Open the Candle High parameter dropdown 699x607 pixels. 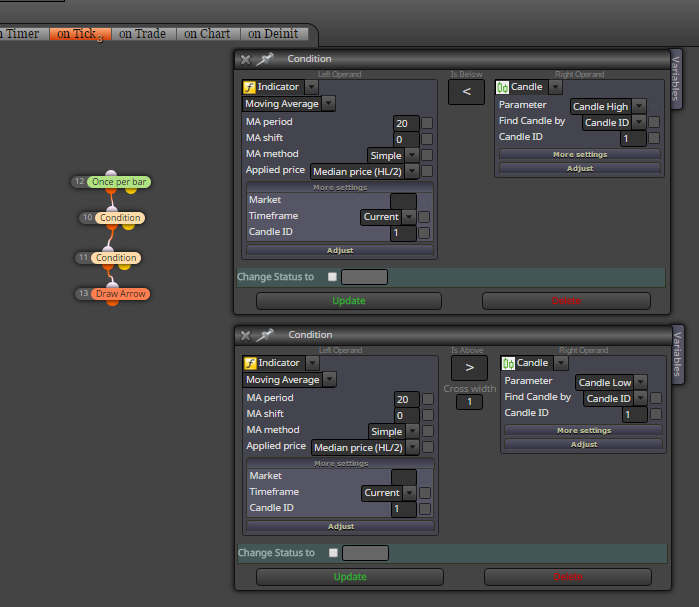pyautogui.click(x=639, y=107)
